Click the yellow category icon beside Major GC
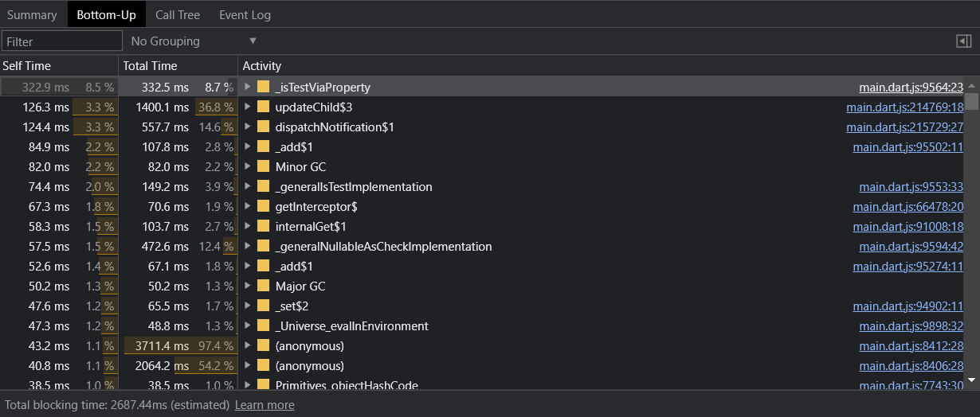 pos(263,286)
